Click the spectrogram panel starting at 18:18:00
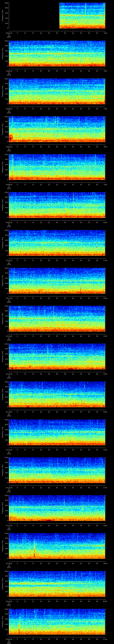Image resolution: width=114 pixels, height=644 pixels. [57, 546]
